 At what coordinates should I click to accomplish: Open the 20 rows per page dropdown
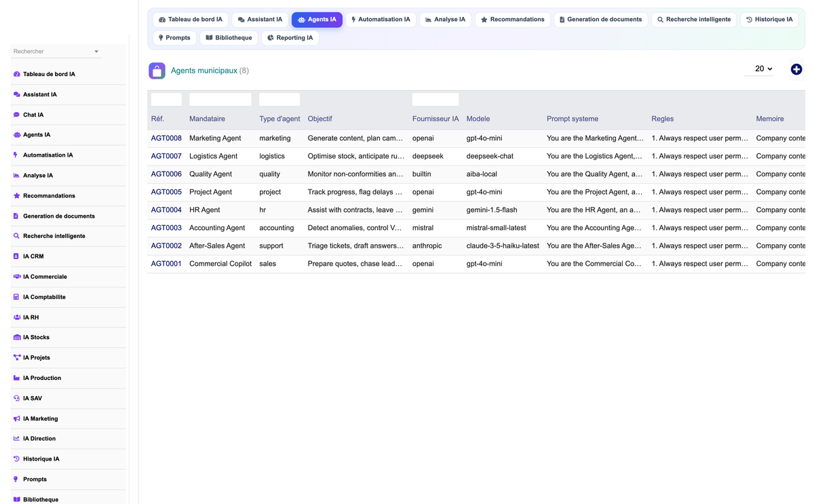[758, 69]
